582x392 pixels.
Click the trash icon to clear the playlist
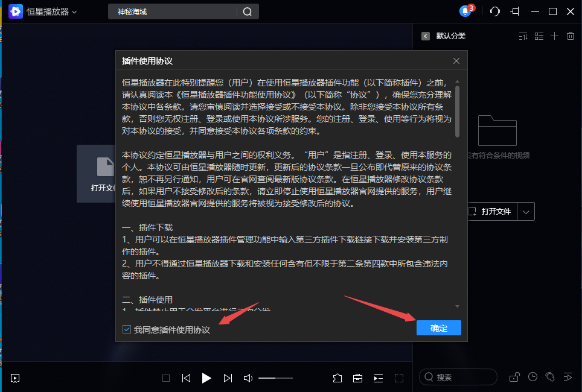570,36
